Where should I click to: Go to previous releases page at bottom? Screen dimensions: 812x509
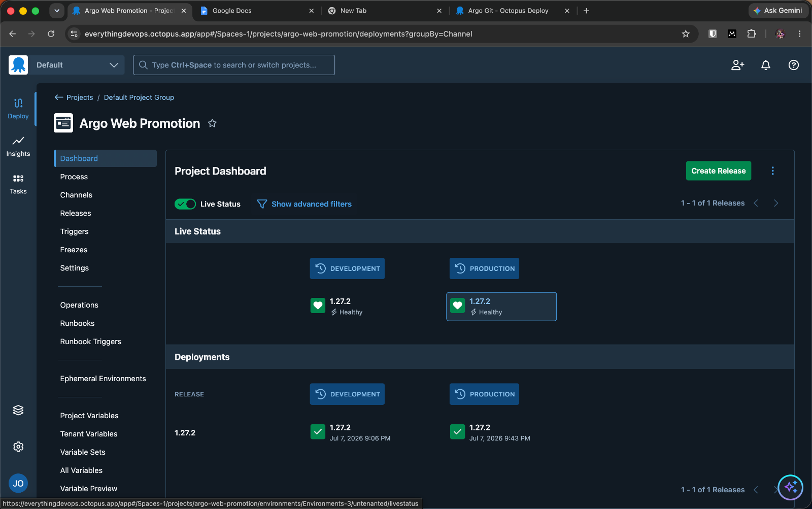(756, 490)
